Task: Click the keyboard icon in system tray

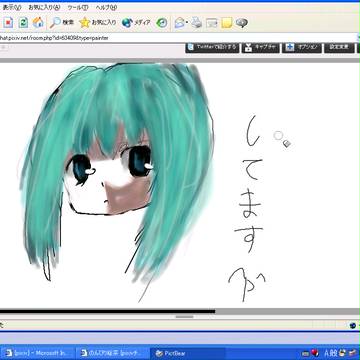Action: click(x=305, y=353)
